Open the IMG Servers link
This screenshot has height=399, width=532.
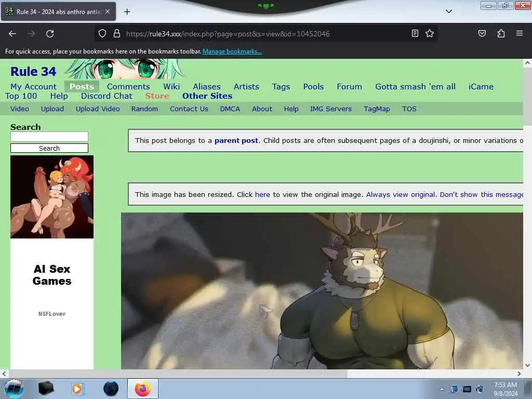tap(331, 109)
